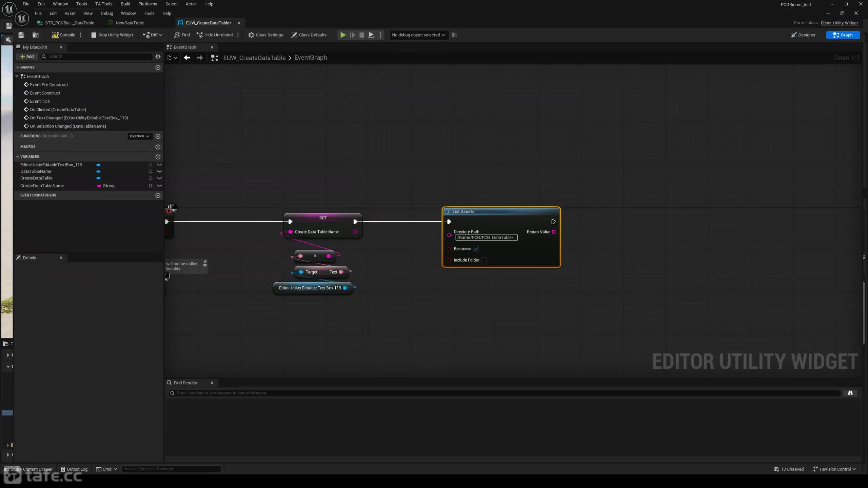Open Class Defaults
The height and width of the screenshot is (488, 868).
[309, 35]
